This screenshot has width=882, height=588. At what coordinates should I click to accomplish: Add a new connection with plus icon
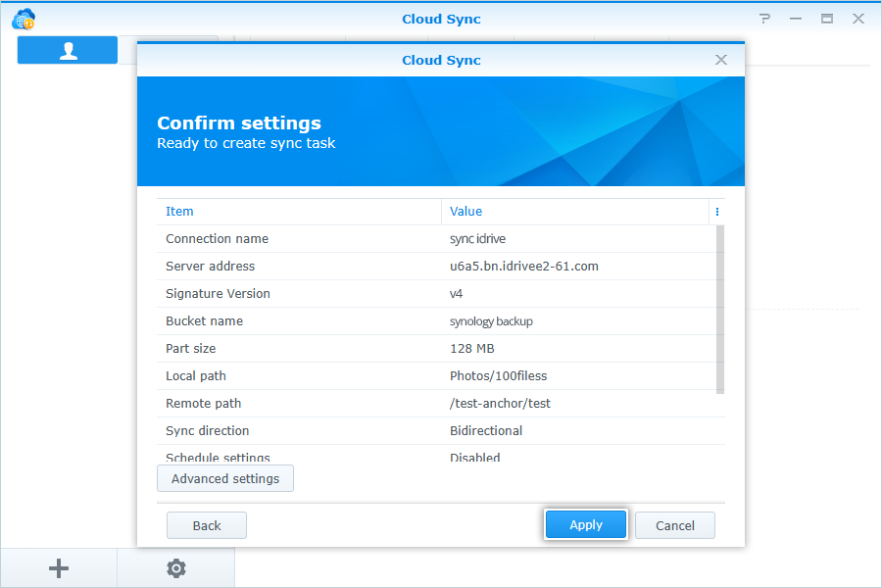[x=59, y=568]
